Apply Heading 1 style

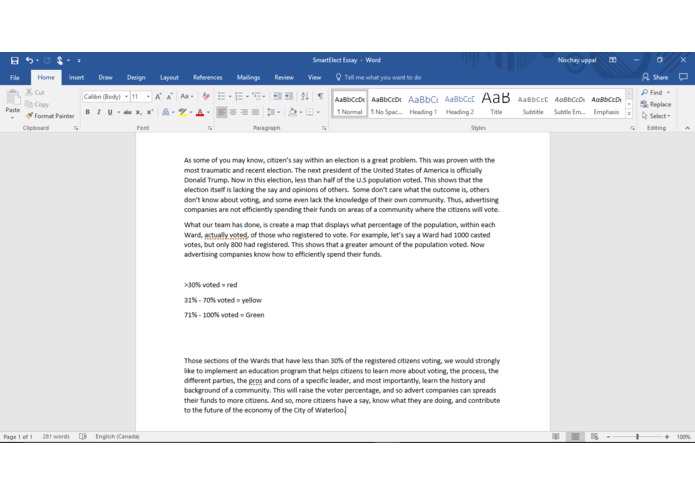tap(423, 105)
